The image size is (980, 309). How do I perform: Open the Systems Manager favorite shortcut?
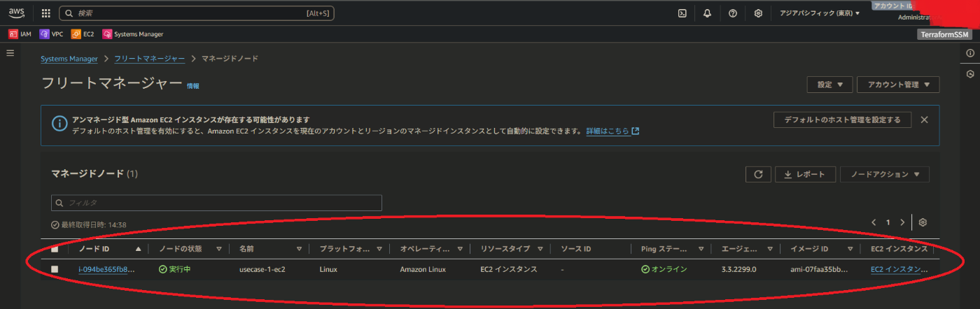click(x=133, y=34)
